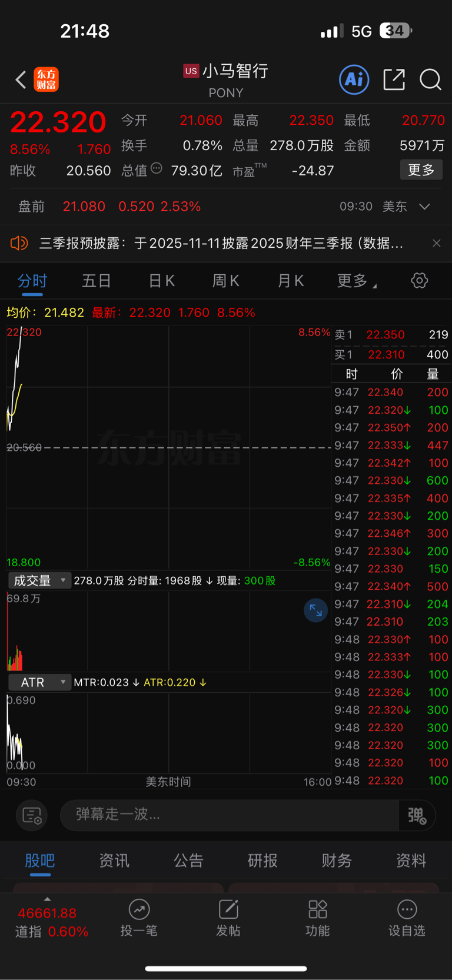Viewport: 452px width, 980px height.
Task: Tap the intraday price chart area
Action: pyautogui.click(x=169, y=447)
